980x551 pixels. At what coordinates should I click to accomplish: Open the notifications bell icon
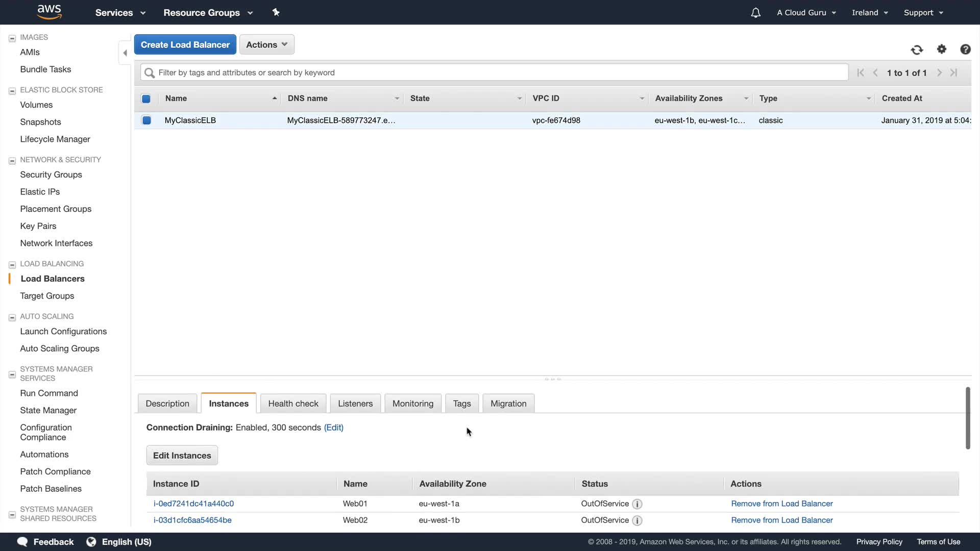pyautogui.click(x=756, y=13)
